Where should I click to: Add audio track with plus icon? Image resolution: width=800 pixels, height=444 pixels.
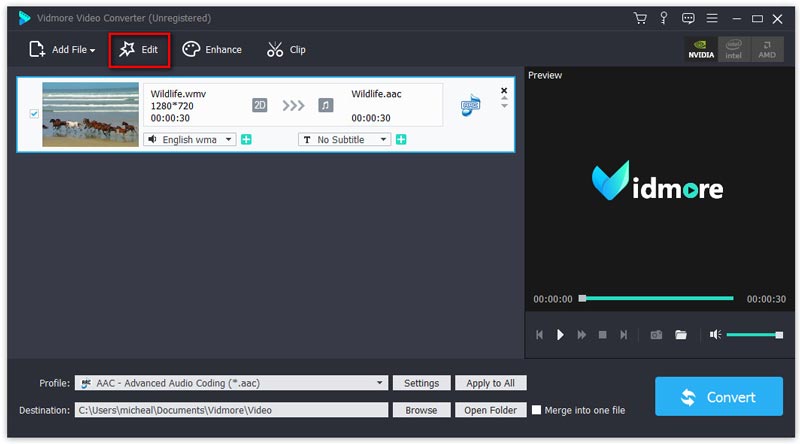[246, 140]
